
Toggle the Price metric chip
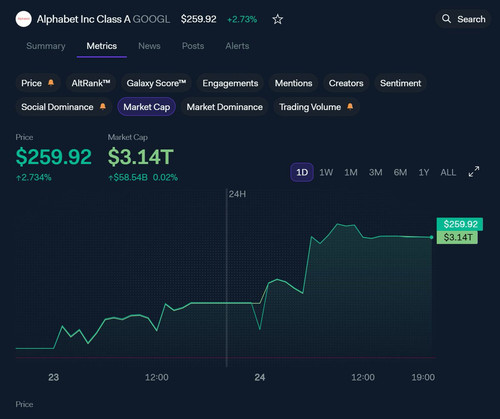pyautogui.click(x=38, y=83)
